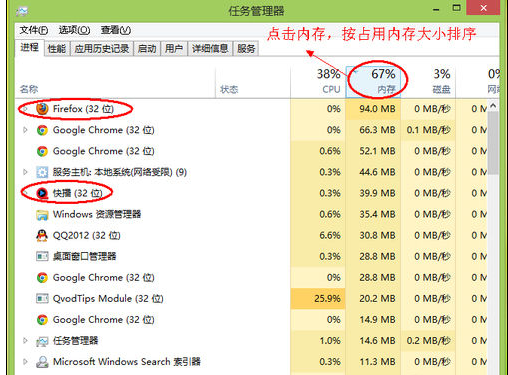Image resolution: width=508 pixels, height=375 pixels.
Task: Select the 快播 player icon
Action: pos(42,193)
